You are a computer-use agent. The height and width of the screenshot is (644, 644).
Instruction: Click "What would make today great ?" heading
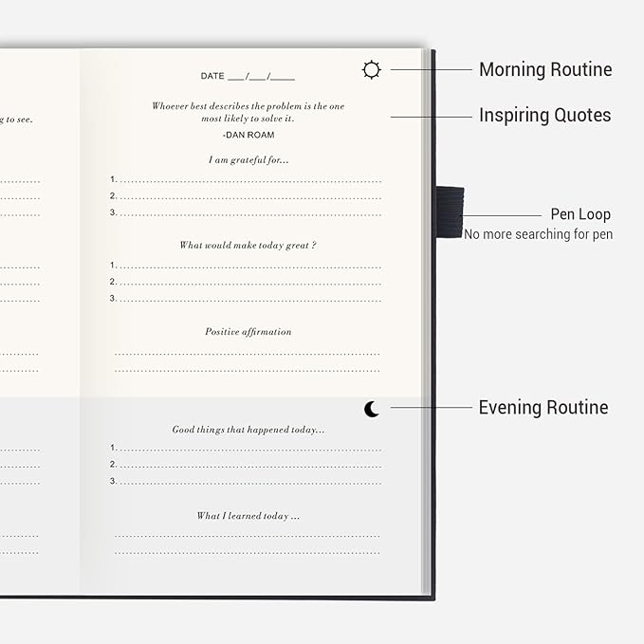tap(248, 246)
